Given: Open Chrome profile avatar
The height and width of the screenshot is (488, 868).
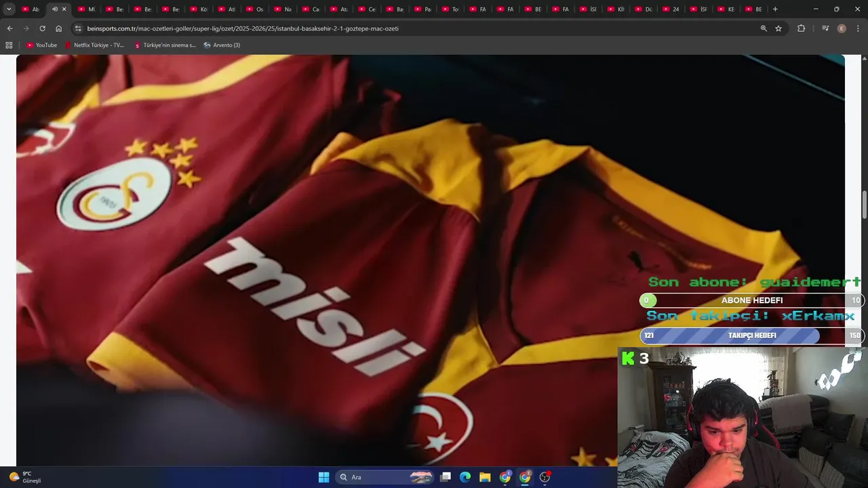Looking at the screenshot, I should pos(842,28).
